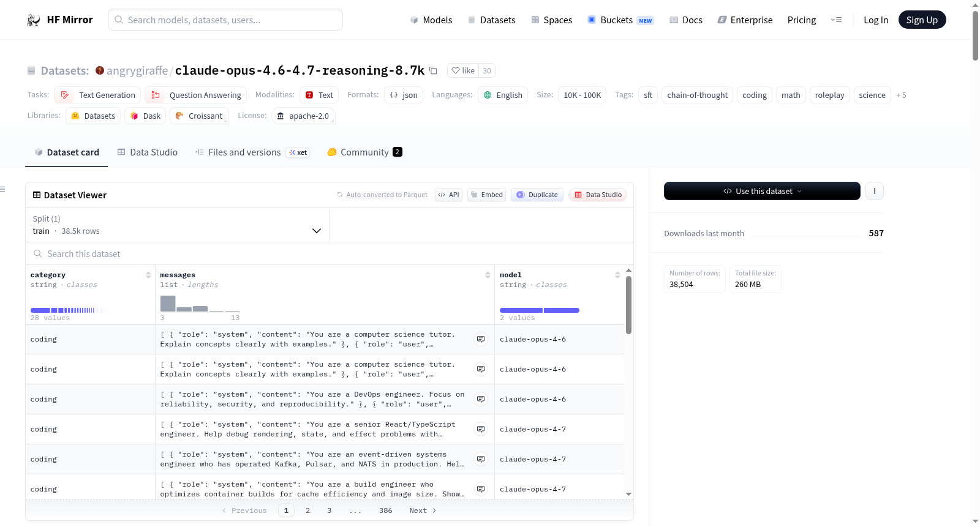Open the three-dot menu beside Use this dataset
This screenshot has height=527, width=980.
[x=874, y=191]
